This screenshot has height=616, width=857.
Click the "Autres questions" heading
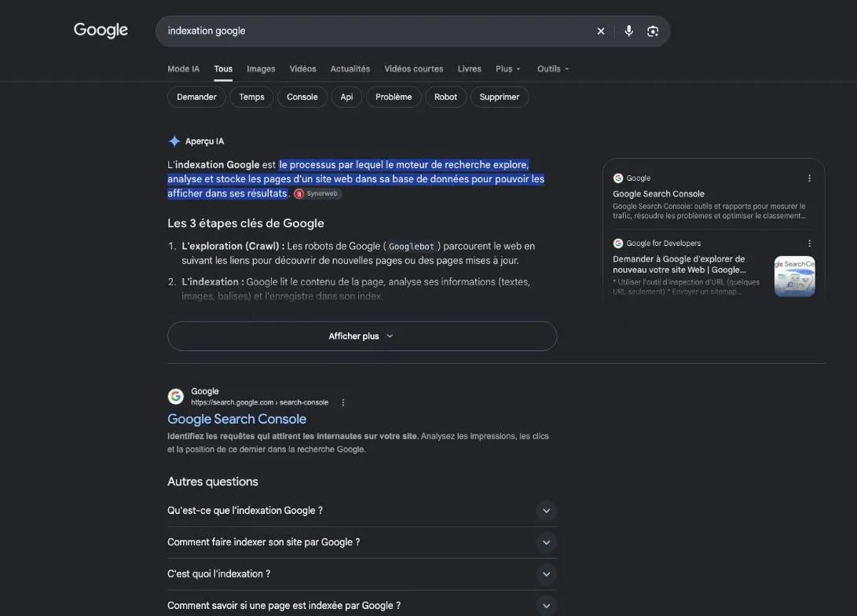pyautogui.click(x=213, y=482)
